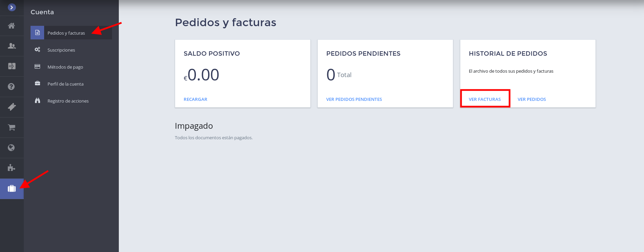This screenshot has width=644, height=252.
Task: Click VER PEDIDOS PENDIENTES link
Action: tap(354, 99)
